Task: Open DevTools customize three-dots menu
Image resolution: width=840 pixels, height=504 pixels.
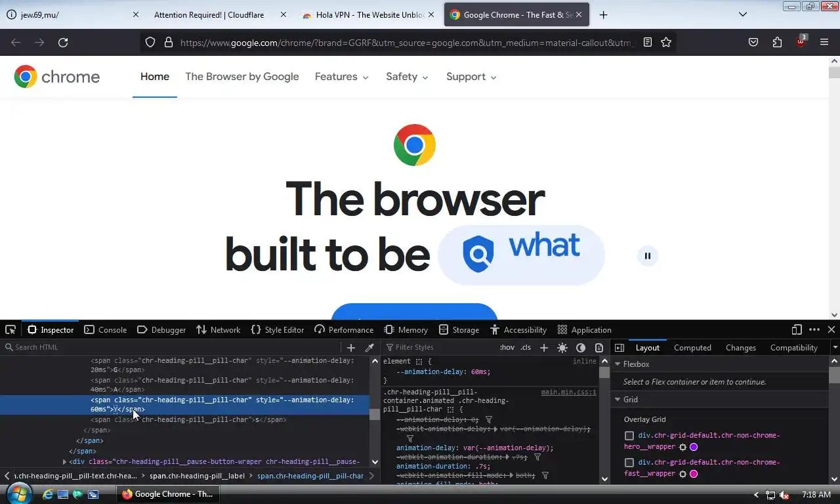Action: 814,329
